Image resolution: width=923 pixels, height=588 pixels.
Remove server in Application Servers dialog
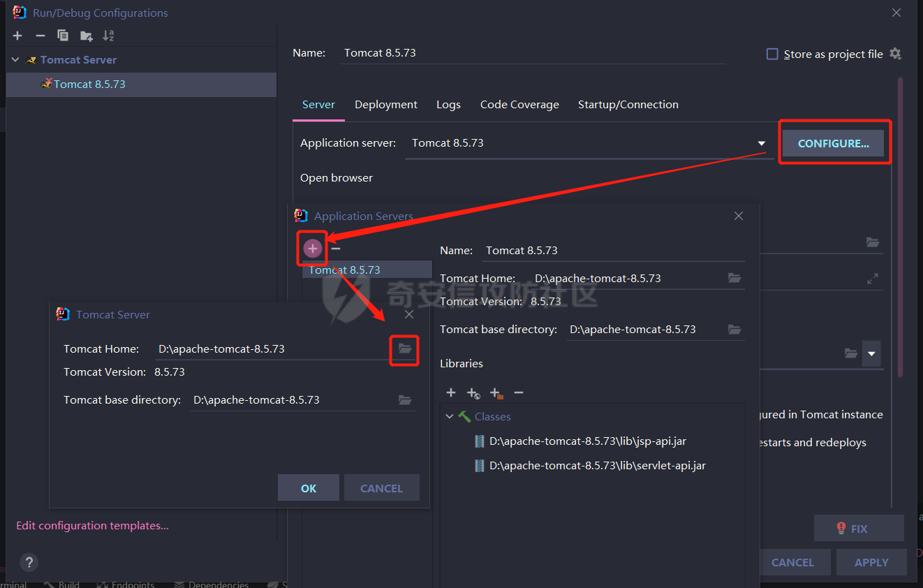coord(336,248)
